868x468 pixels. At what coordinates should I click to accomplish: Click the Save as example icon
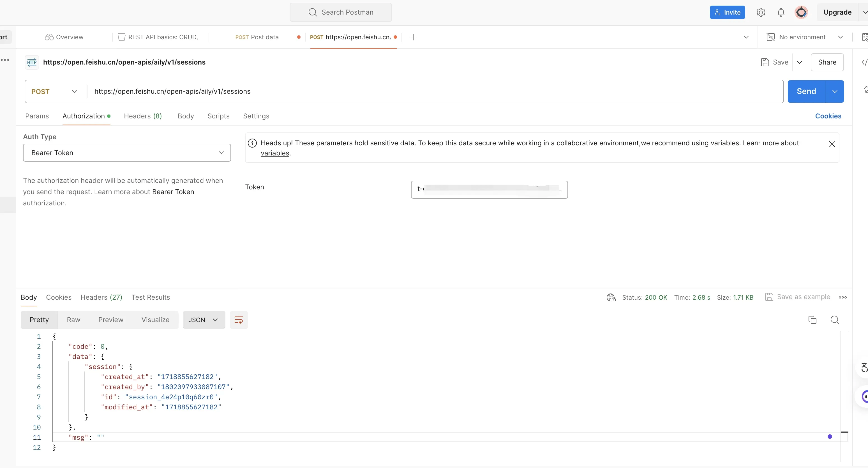click(769, 297)
